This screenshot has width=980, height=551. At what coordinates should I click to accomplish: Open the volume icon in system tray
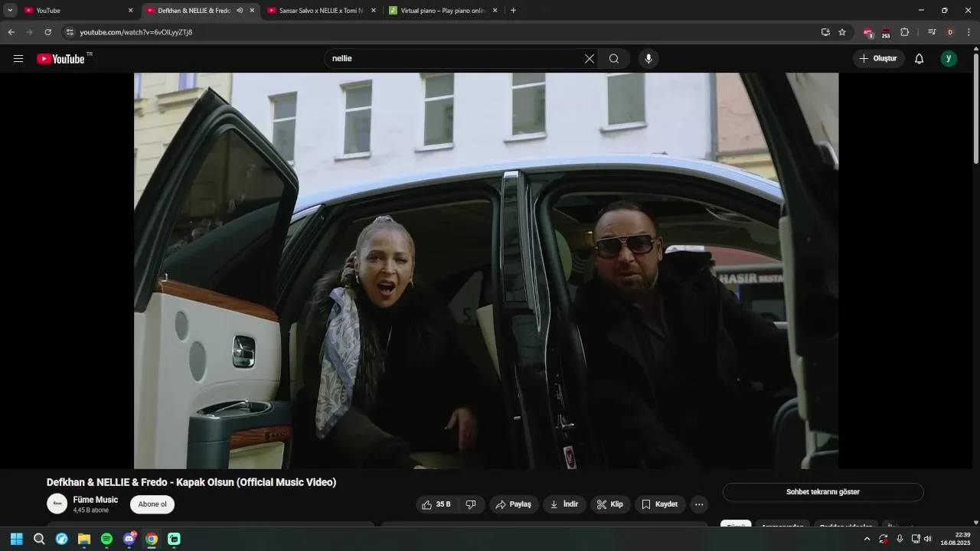point(928,539)
